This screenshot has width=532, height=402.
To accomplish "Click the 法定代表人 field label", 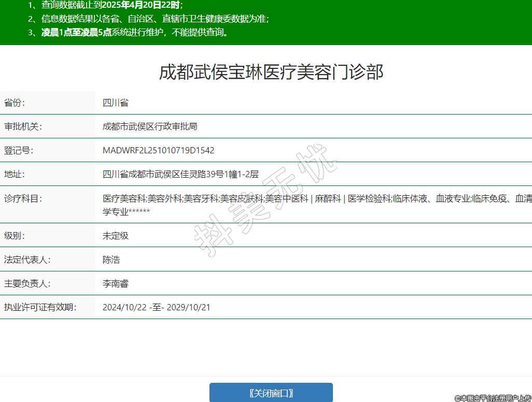I will click(27, 260).
